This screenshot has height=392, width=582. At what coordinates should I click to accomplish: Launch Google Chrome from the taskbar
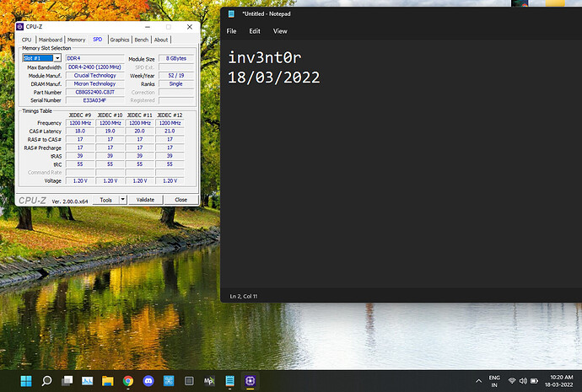[x=128, y=381]
